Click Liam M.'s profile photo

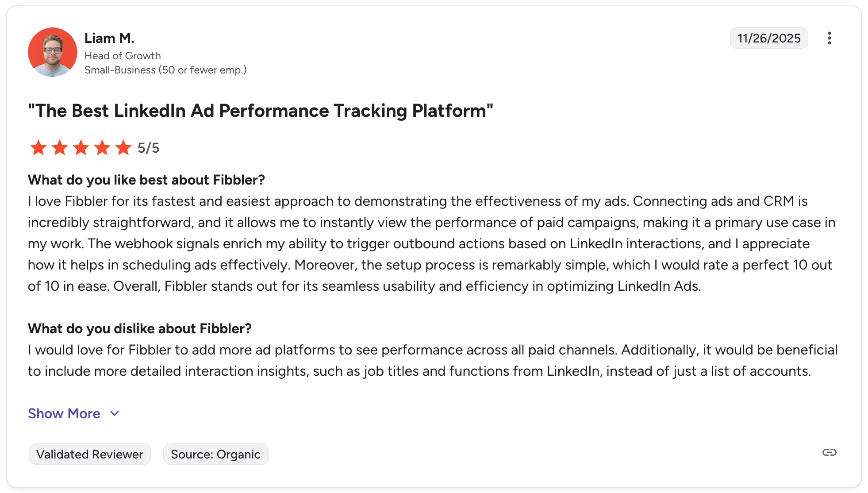(x=53, y=52)
